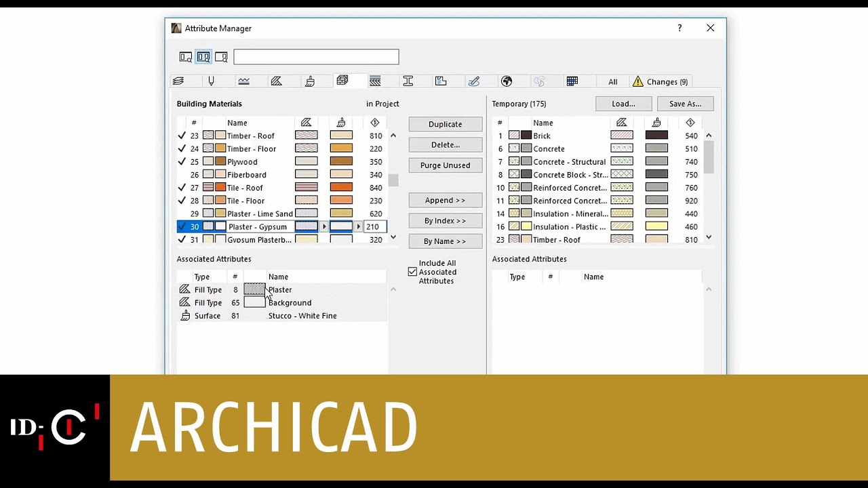The image size is (868, 488).
Task: Sort Temporary list by fill column icon
Action: [622, 123]
